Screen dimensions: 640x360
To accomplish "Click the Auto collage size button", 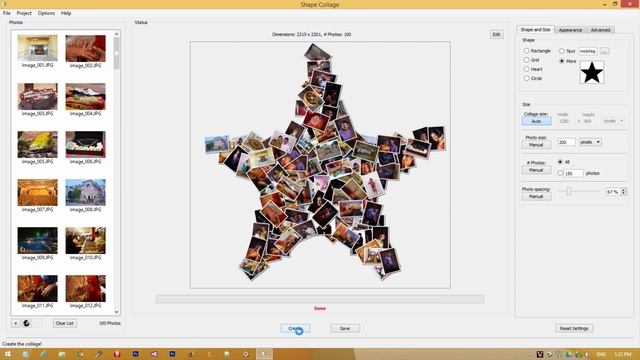I will click(x=536, y=121).
